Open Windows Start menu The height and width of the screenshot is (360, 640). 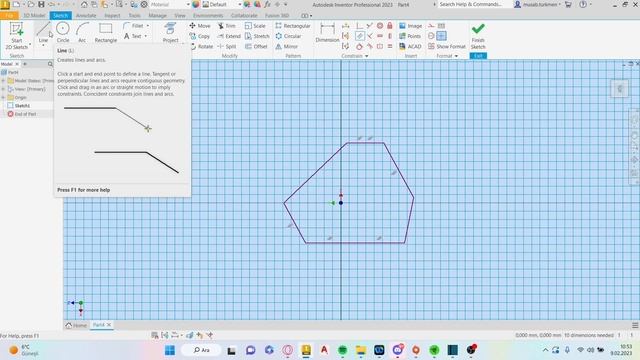click(x=170, y=350)
